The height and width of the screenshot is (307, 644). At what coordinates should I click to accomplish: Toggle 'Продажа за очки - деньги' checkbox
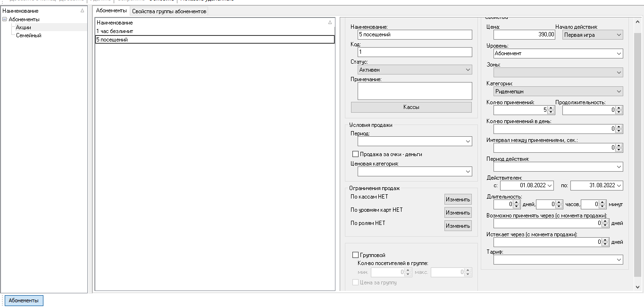point(356,154)
